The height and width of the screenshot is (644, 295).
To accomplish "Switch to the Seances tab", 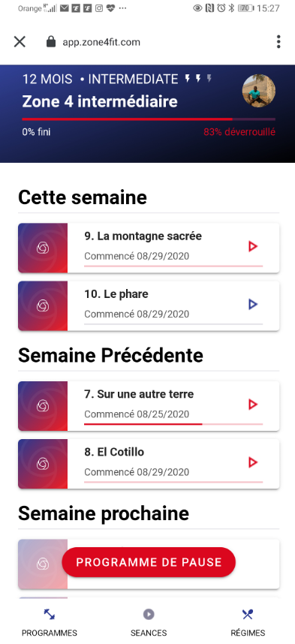I will coord(149,621).
